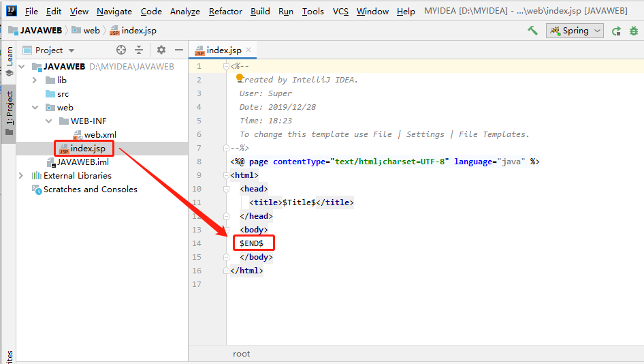Select Scratches and Consoles in tree
Screen dimensions: 644x364
[84, 189]
